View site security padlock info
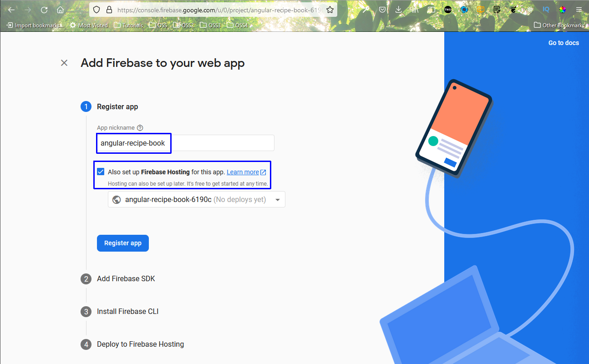This screenshot has height=364, width=589. [x=108, y=10]
